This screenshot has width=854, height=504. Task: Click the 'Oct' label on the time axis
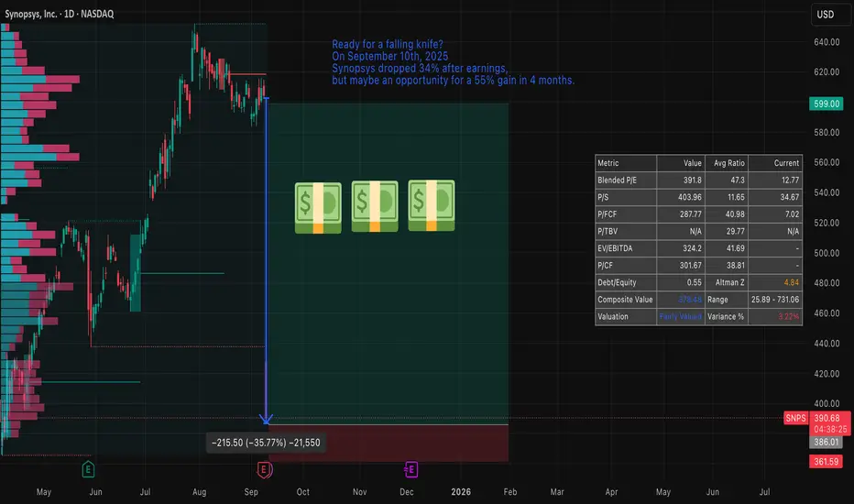[302, 491]
